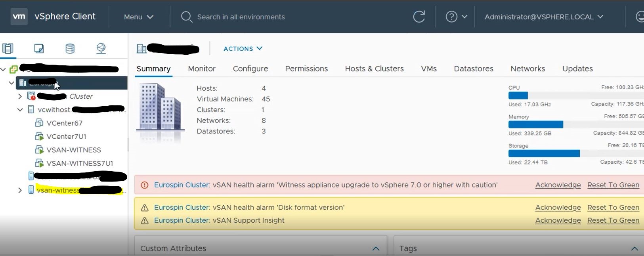Screen dimensions: 644x256
Task: Open Eurospin Cluster link in Disk format alarm
Action: tap(182, 208)
